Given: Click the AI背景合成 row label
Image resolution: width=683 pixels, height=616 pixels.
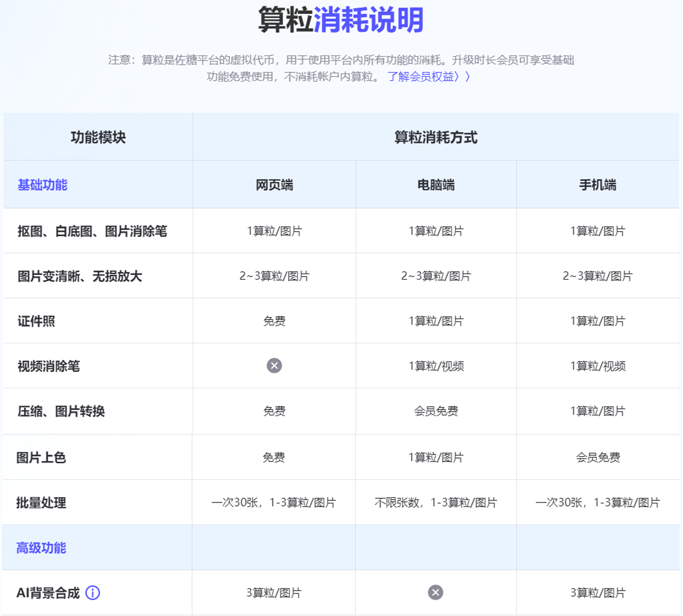Looking at the screenshot, I should point(48,593).
